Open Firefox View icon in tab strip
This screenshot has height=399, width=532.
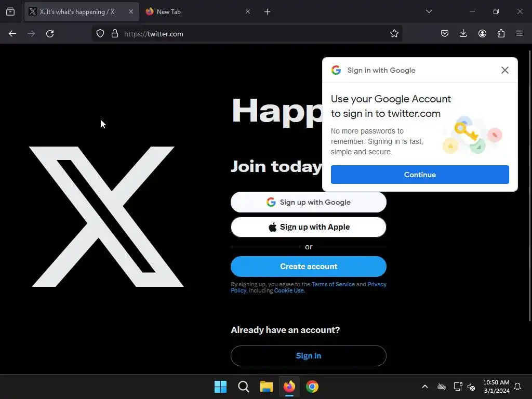pos(10,11)
